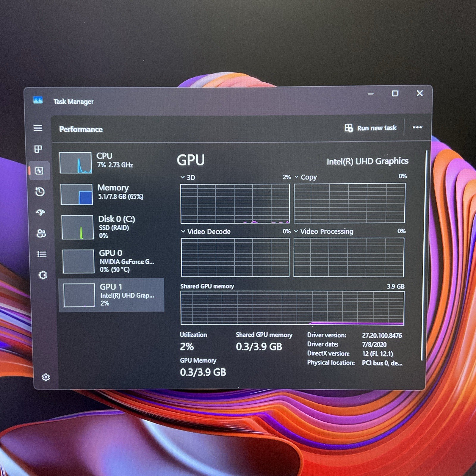Click the Shared GPU memory 0.3/3.9 GB value
Viewport: 476px width, 476px height.
click(x=259, y=347)
